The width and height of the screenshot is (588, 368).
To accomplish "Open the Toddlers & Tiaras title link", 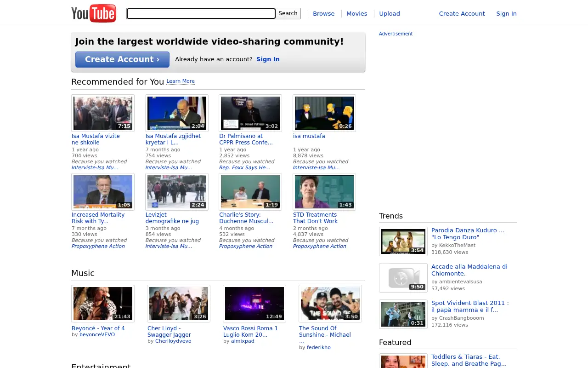I will [469, 360].
